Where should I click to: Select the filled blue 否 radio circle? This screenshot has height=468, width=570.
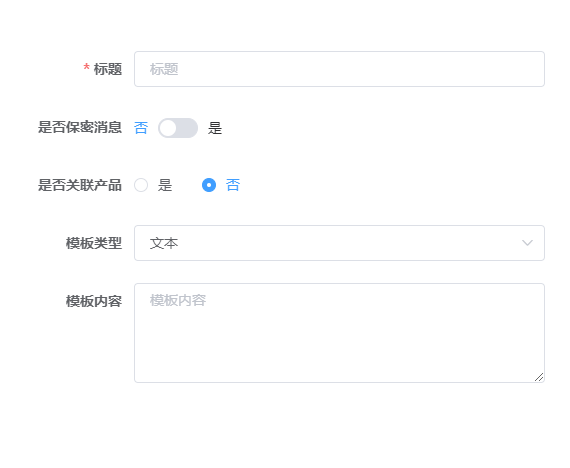point(209,185)
